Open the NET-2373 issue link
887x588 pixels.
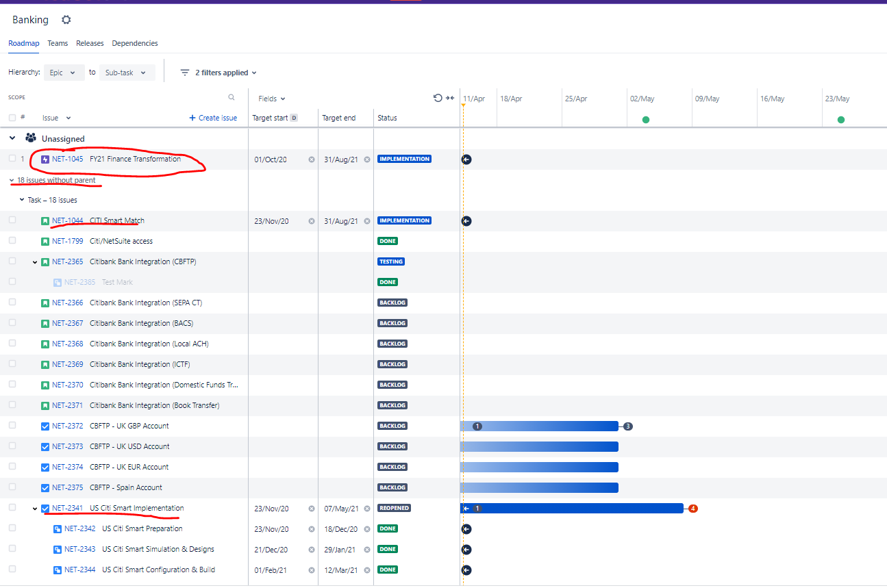[x=67, y=446]
